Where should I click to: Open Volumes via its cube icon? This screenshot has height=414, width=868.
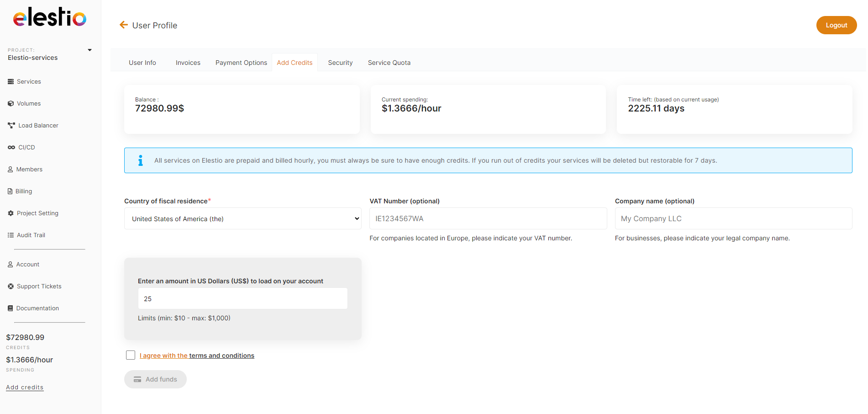pos(11,104)
